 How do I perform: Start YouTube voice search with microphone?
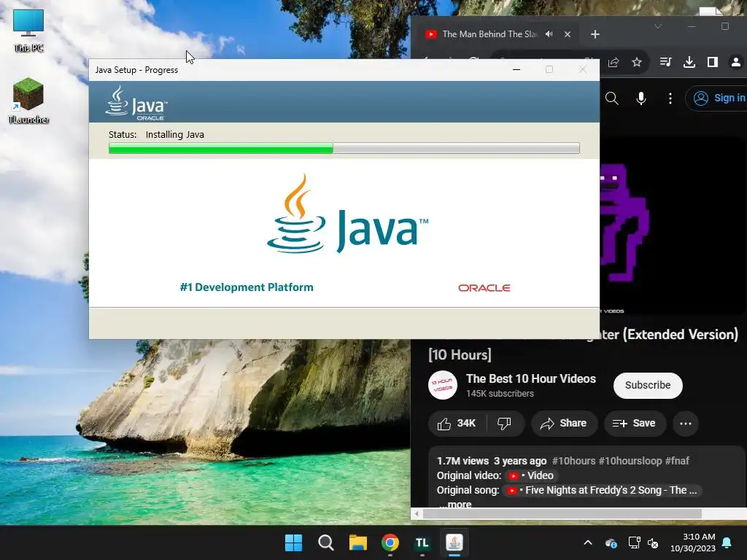[x=641, y=98]
